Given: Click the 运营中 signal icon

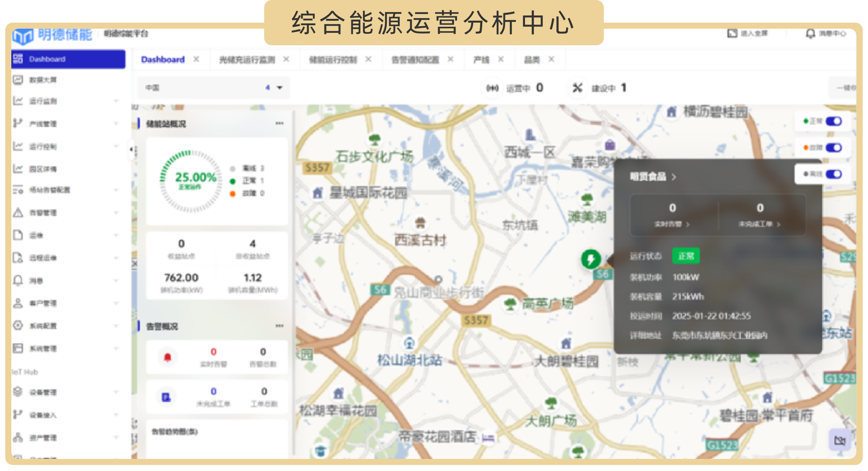Looking at the screenshot, I should (x=492, y=88).
